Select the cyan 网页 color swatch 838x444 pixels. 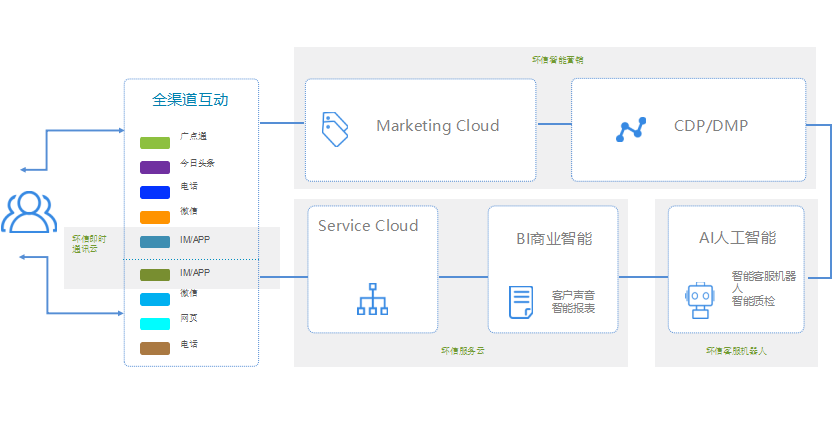155,324
